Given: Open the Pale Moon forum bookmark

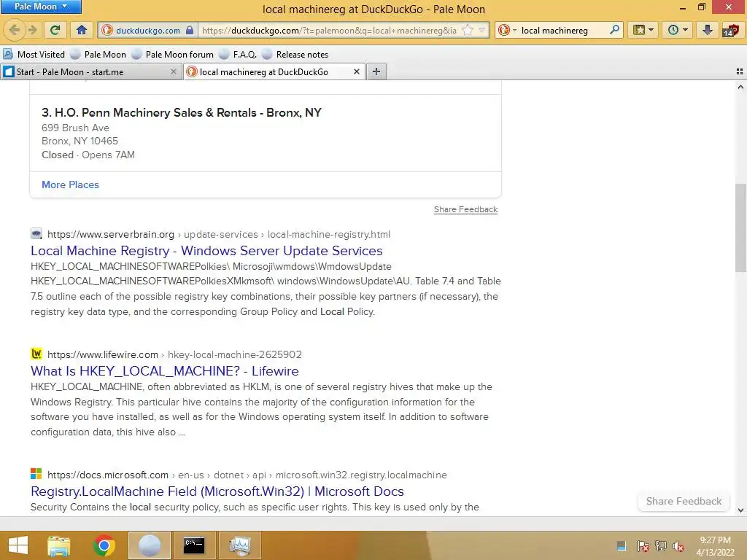Looking at the screenshot, I should [172, 54].
